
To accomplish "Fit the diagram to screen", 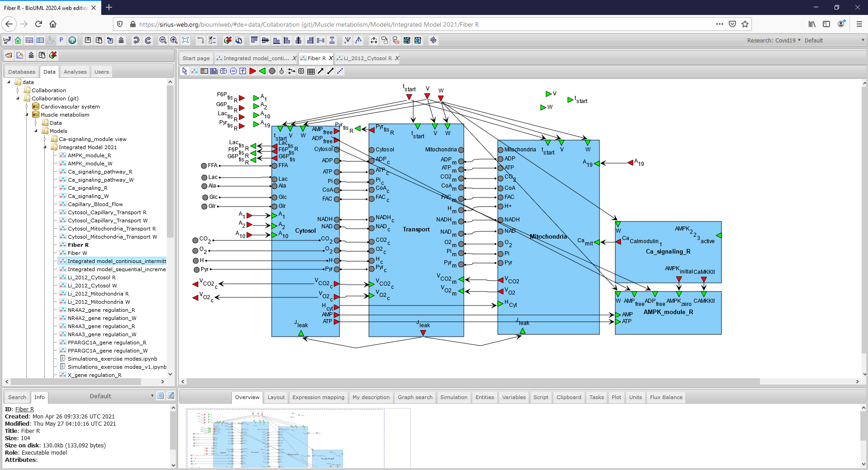I will point(185,40).
